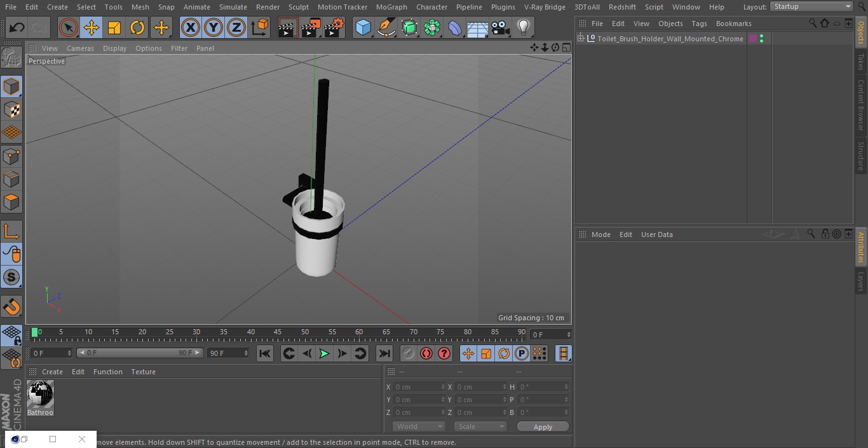The height and width of the screenshot is (448, 868).
Task: Open the material Function menu
Action: coord(107,372)
